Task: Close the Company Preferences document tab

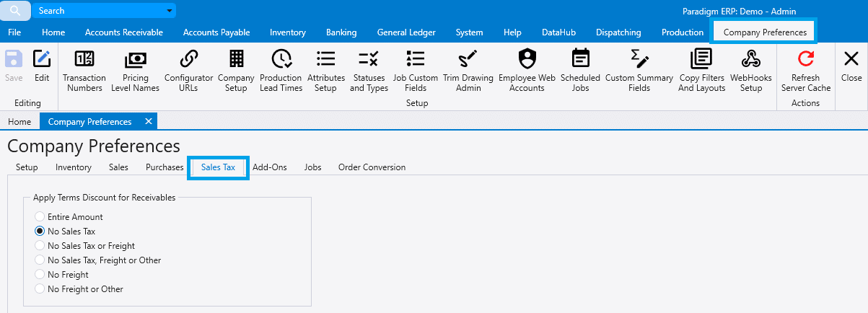Action: pyautogui.click(x=148, y=121)
